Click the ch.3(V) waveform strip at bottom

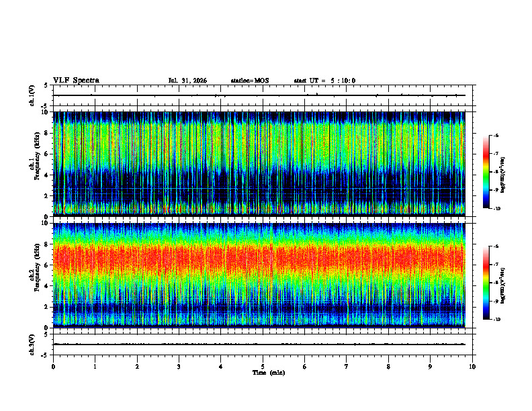263,345
